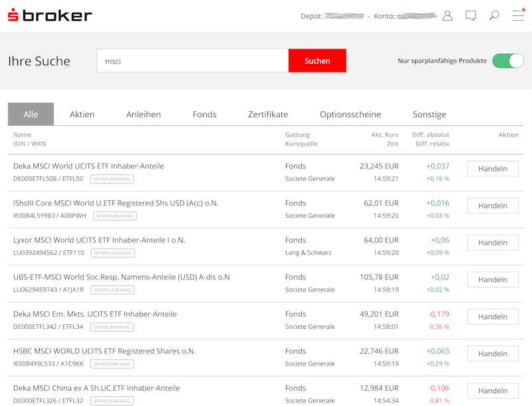The image size is (532, 406).
Task: Click the red Suchen button
Action: [x=317, y=61]
